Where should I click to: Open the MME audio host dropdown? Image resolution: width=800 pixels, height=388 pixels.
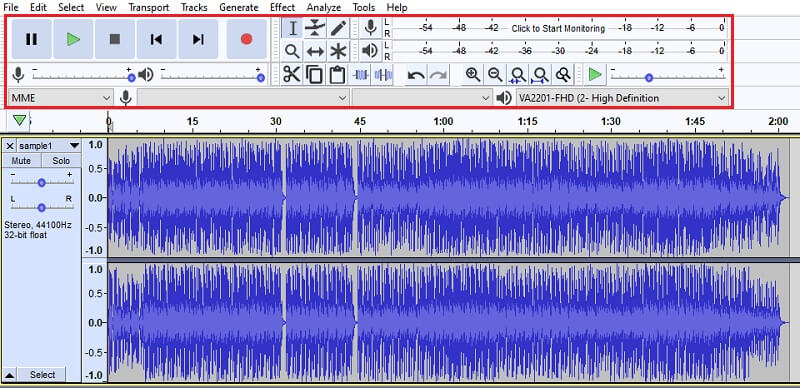coord(61,98)
